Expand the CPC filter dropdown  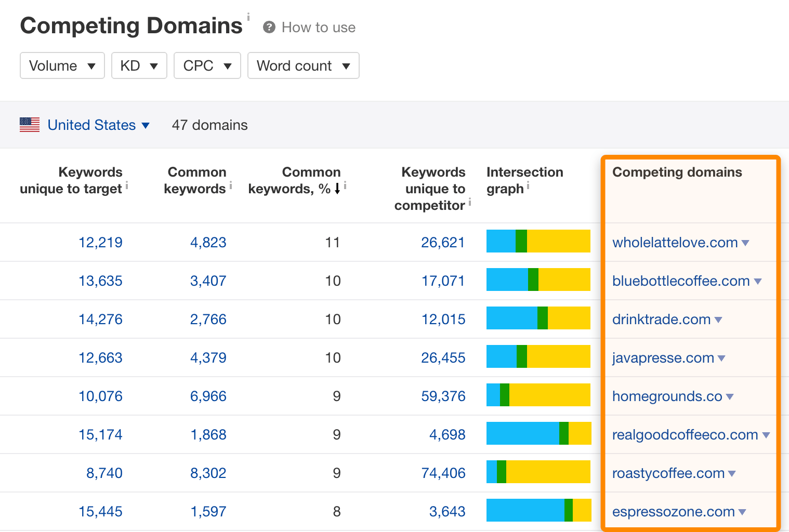point(207,65)
